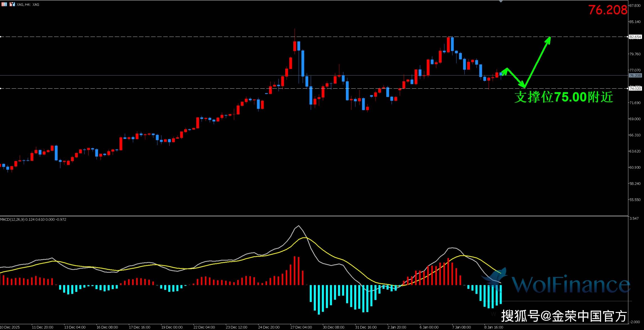Click left endpoint handle of 82.654 line

[1, 37]
